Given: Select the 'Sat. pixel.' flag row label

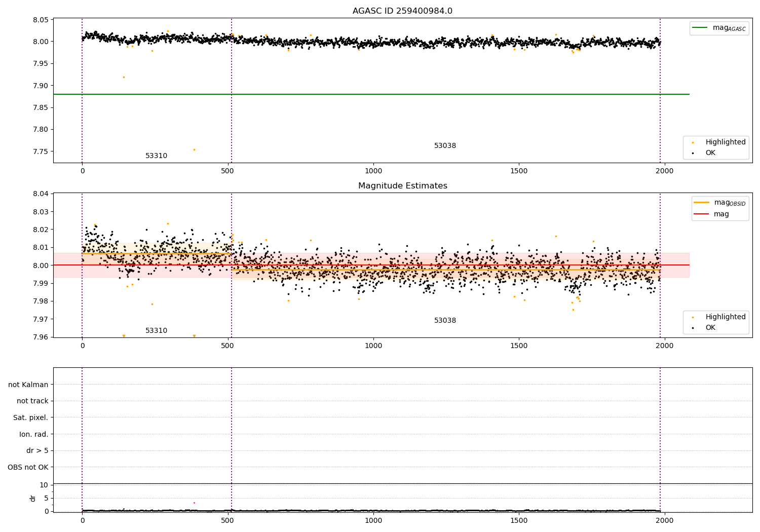Looking at the screenshot, I should coord(31,417).
